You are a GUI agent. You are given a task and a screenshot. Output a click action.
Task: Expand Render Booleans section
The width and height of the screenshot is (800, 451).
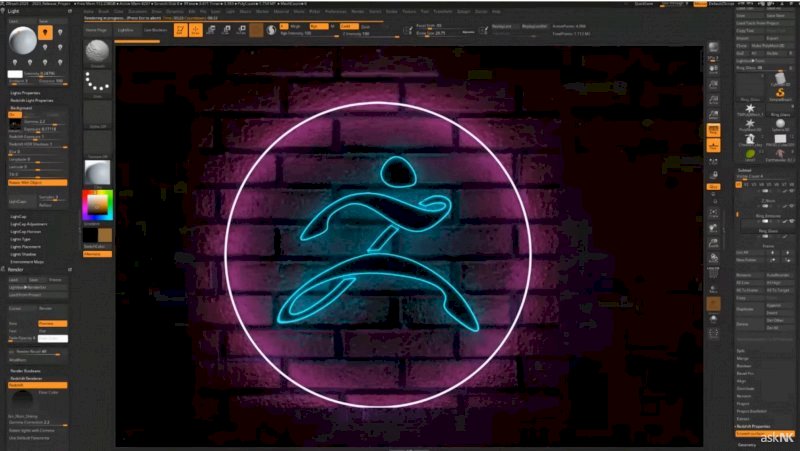pyautogui.click(x=26, y=371)
